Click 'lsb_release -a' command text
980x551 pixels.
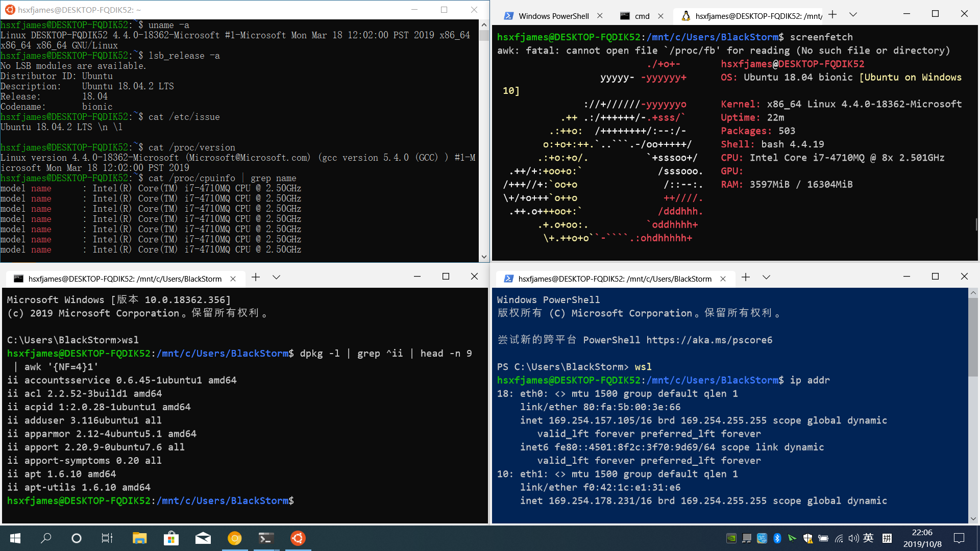point(184,56)
